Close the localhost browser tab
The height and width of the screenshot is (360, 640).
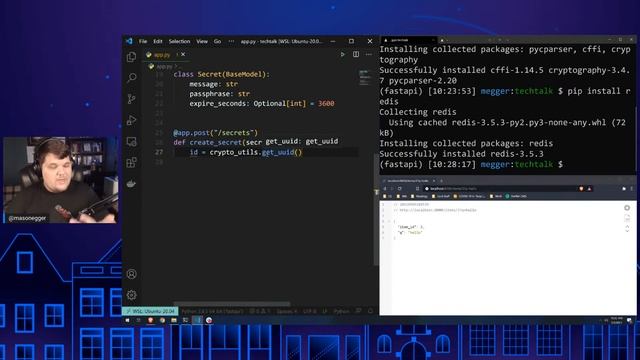pos(434,181)
